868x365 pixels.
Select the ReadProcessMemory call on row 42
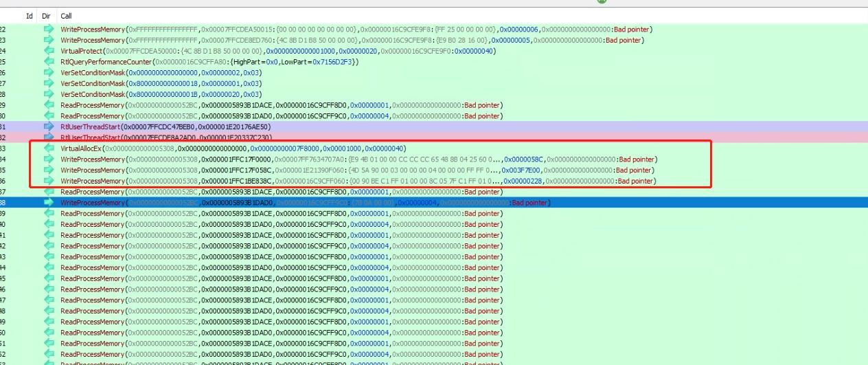[x=282, y=246]
